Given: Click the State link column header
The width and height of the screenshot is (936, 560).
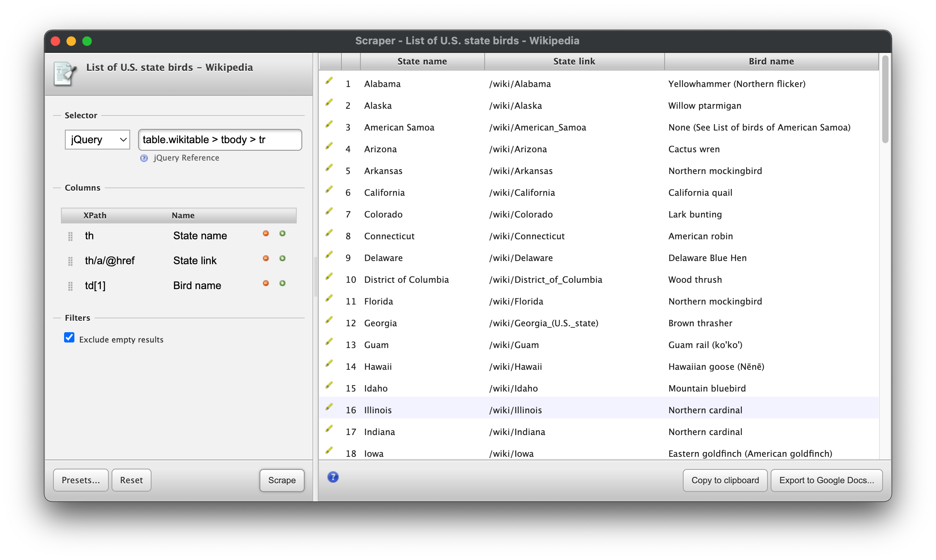Looking at the screenshot, I should (574, 61).
